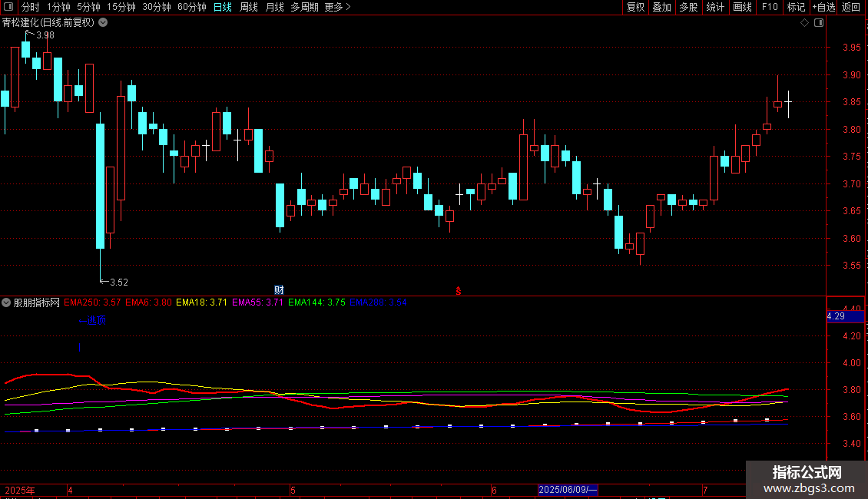The height and width of the screenshot is (499, 868).
Task: Click 返回 to go back
Action: (x=851, y=7)
